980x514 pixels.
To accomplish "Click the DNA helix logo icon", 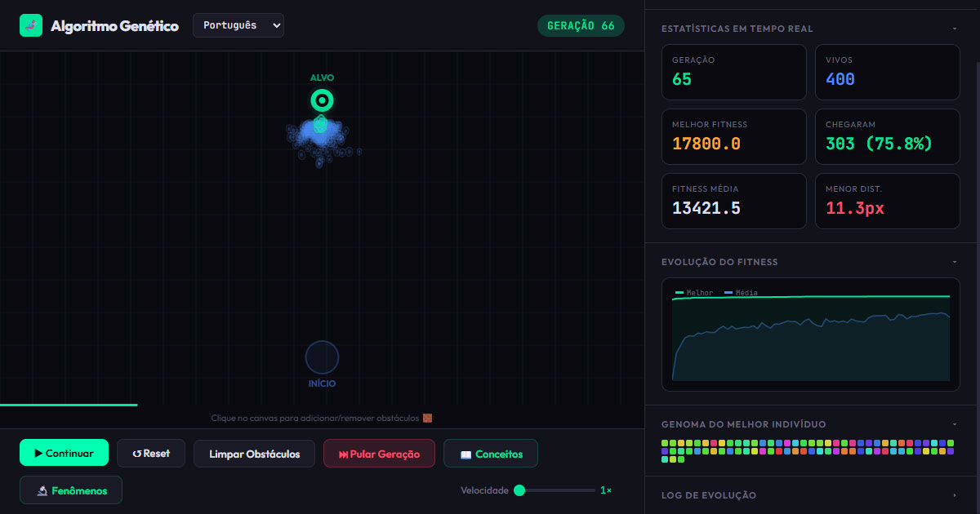I will click(29, 25).
